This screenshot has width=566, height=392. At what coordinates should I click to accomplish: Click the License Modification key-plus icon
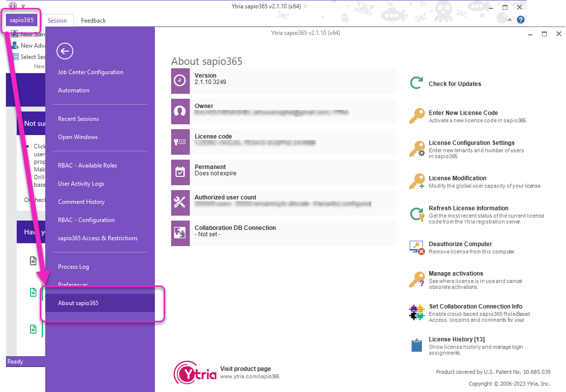click(x=417, y=181)
